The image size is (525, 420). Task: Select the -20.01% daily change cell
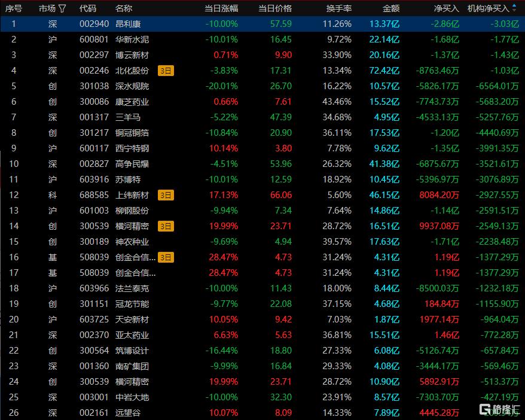(222, 86)
